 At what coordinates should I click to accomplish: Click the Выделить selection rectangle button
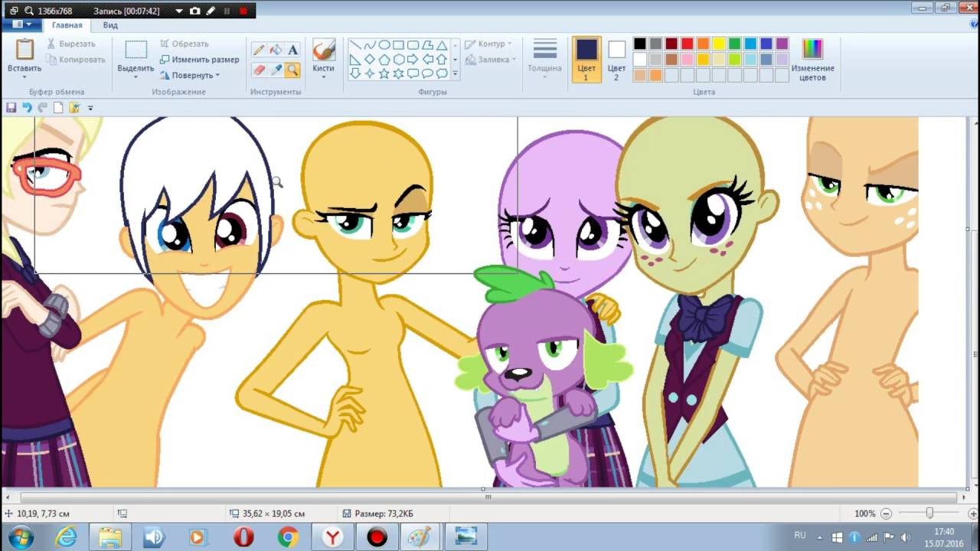click(x=136, y=50)
